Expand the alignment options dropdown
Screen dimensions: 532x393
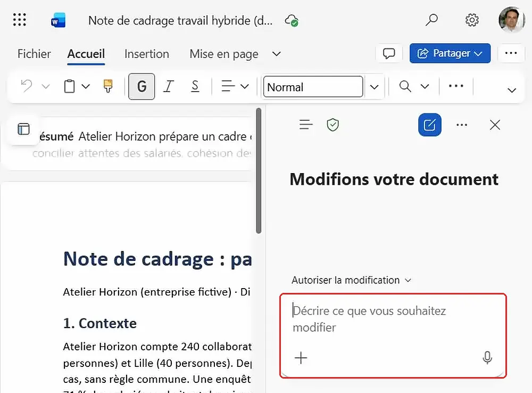click(x=245, y=87)
